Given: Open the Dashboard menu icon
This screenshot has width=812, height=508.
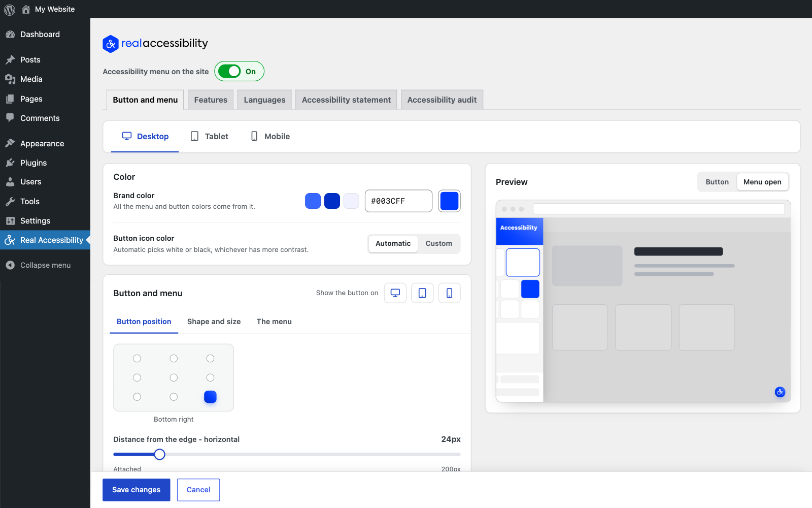Looking at the screenshot, I should click(10, 35).
